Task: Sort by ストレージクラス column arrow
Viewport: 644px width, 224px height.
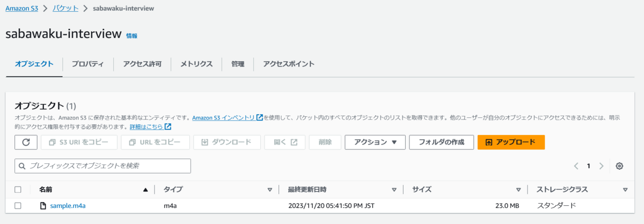Action: [625, 190]
